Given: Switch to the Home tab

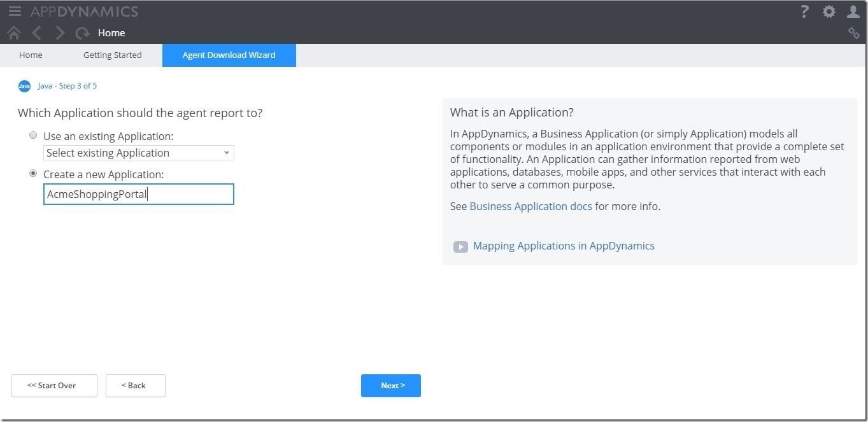Looking at the screenshot, I should click(x=31, y=55).
